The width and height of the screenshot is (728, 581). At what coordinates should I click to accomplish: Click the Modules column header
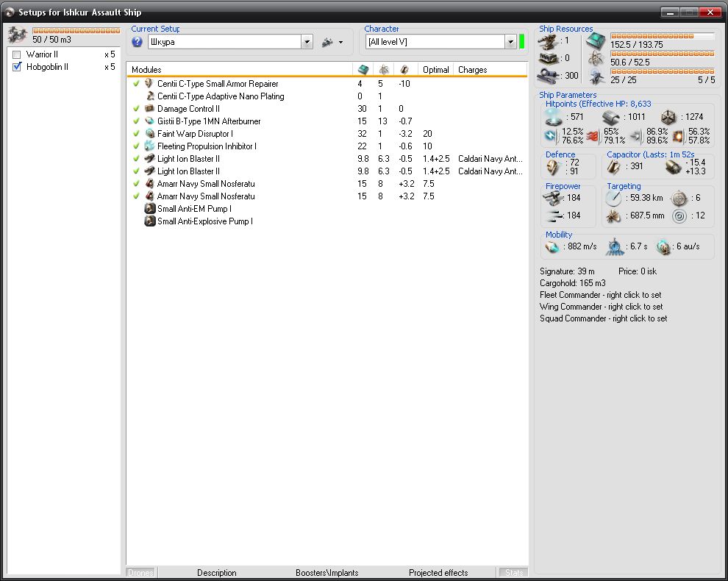(x=240, y=70)
